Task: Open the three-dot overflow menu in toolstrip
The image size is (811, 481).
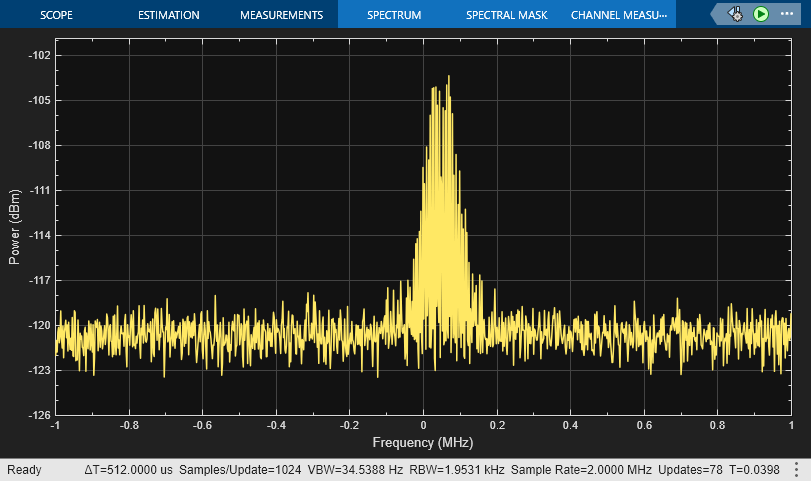Action: click(787, 14)
